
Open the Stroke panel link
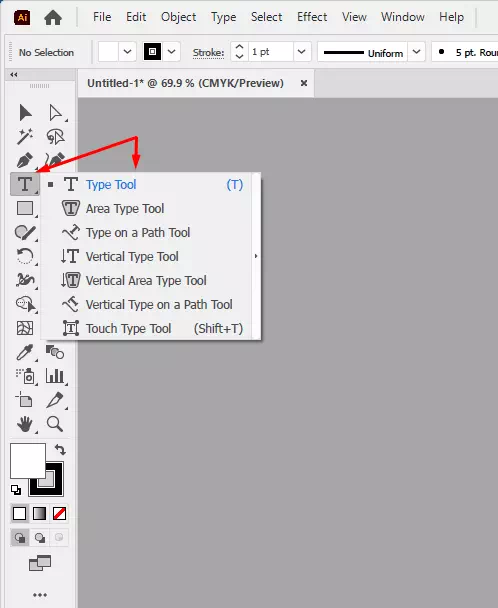(208, 53)
